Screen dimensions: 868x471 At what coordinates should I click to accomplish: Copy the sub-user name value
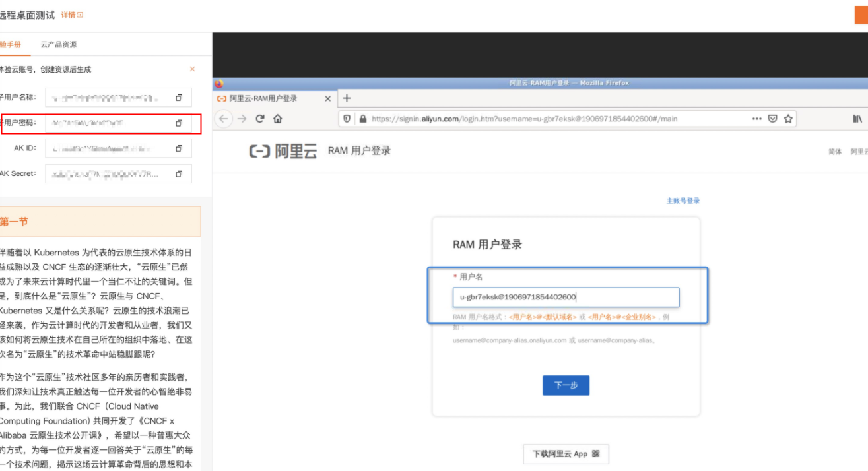(x=179, y=98)
